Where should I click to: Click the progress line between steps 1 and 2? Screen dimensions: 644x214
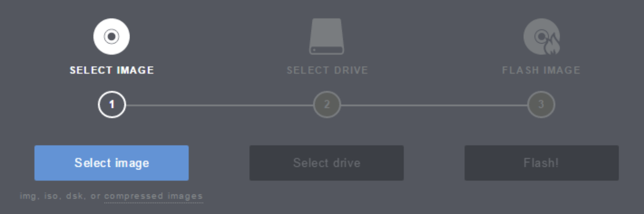[x=219, y=105]
